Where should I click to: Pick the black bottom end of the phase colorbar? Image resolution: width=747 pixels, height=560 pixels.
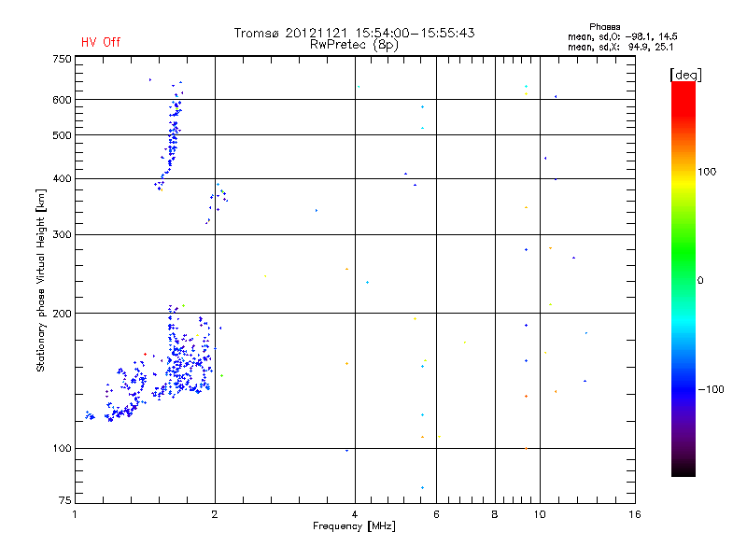(684, 469)
